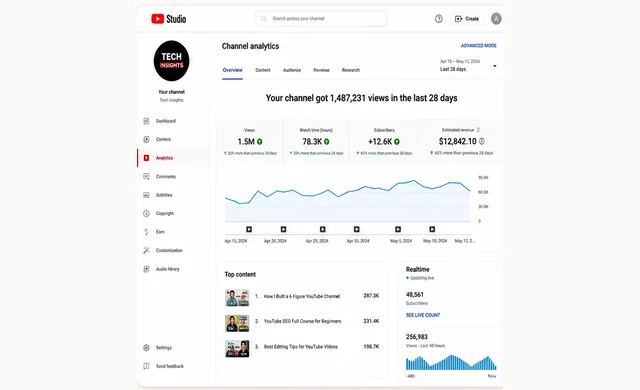Switch to the Content analytics tab

[263, 70]
